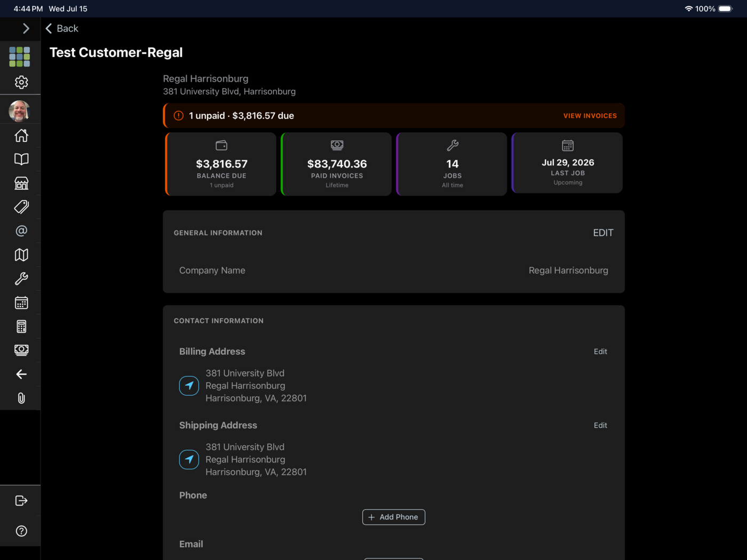
Task: Click Add Phone button
Action: click(394, 517)
